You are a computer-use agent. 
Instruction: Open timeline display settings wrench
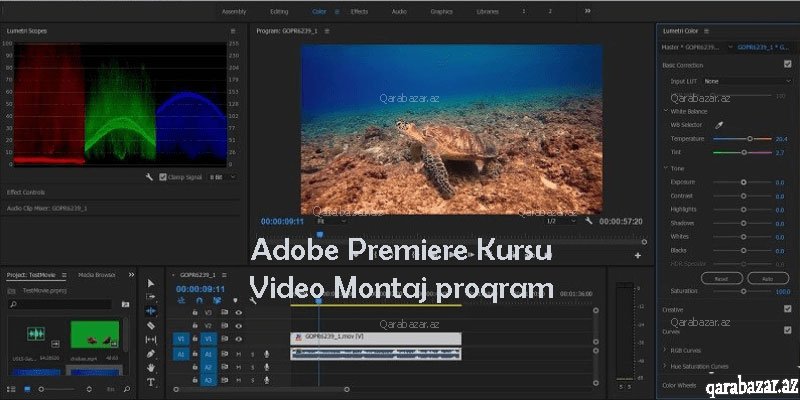click(253, 301)
